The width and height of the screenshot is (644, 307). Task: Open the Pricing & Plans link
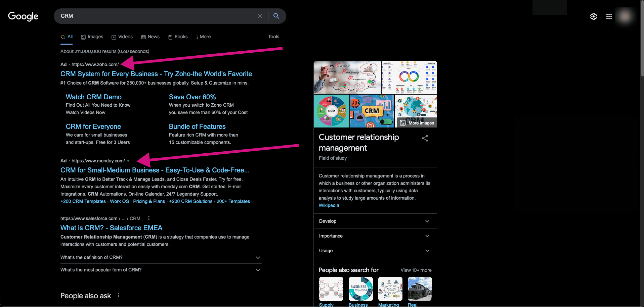[x=149, y=201]
